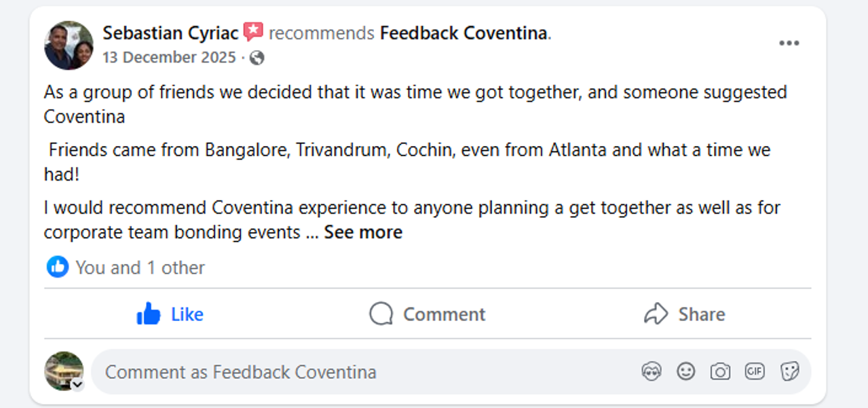Screen dimensions: 868x408
Task: Click the red recommendation star badge
Action: pos(253,32)
